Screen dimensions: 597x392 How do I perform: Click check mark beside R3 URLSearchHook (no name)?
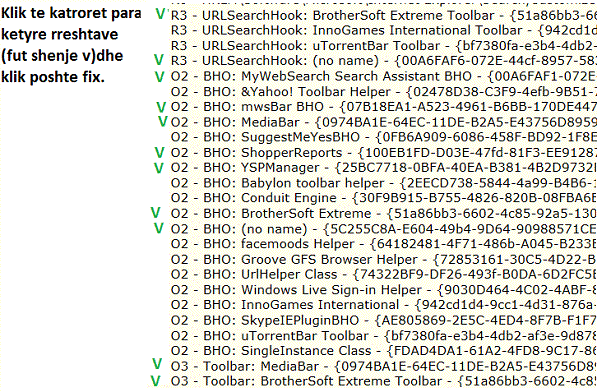point(159,60)
